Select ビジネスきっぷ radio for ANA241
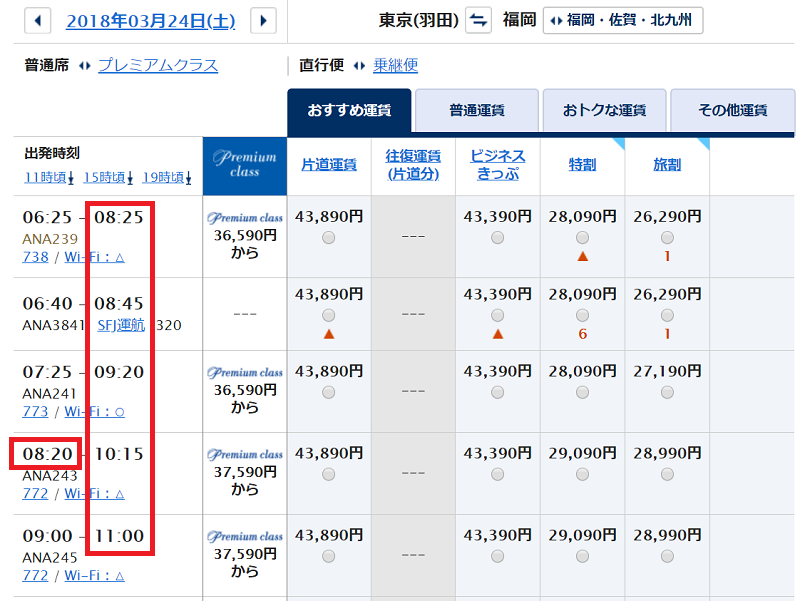The width and height of the screenshot is (800, 602). click(x=497, y=392)
